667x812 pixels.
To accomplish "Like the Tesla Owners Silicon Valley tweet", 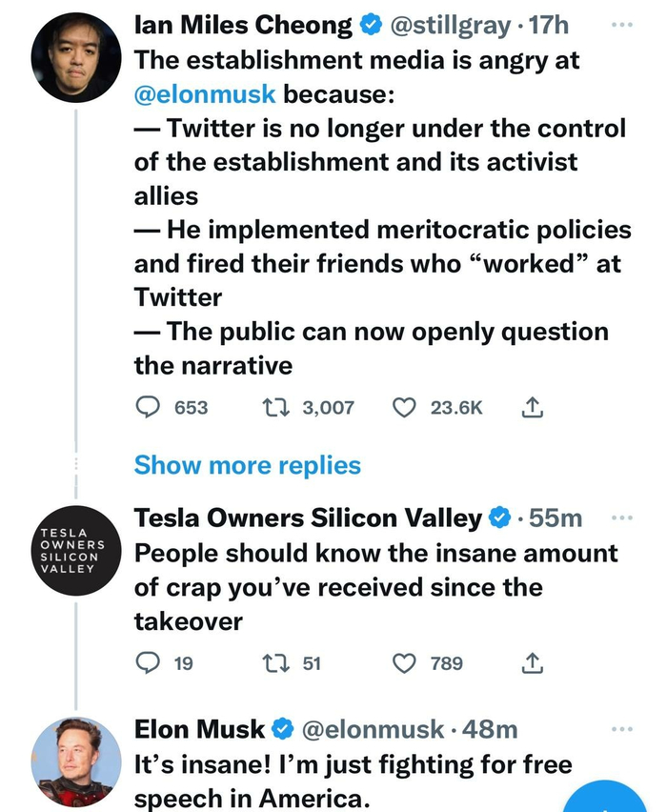I will pos(405,662).
